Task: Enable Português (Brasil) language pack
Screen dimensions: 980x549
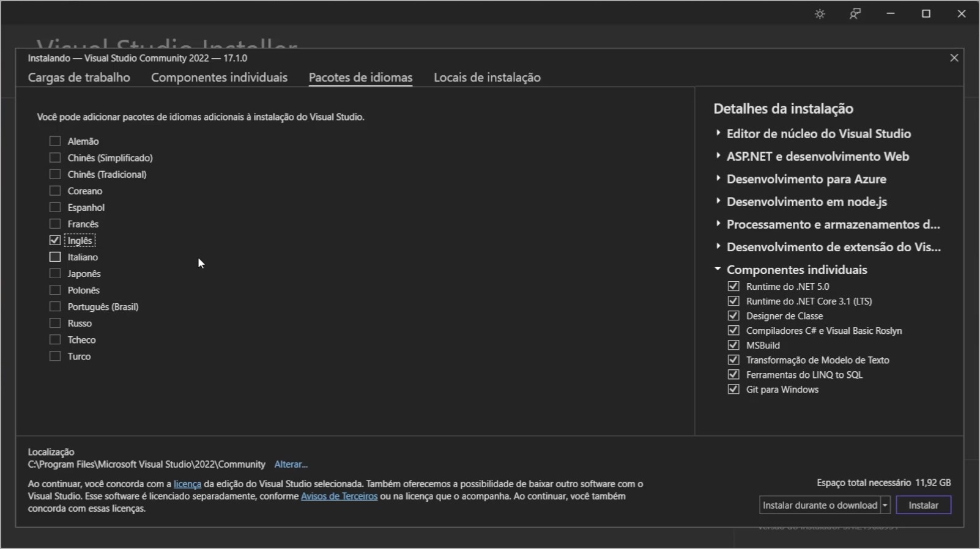Action: point(55,306)
